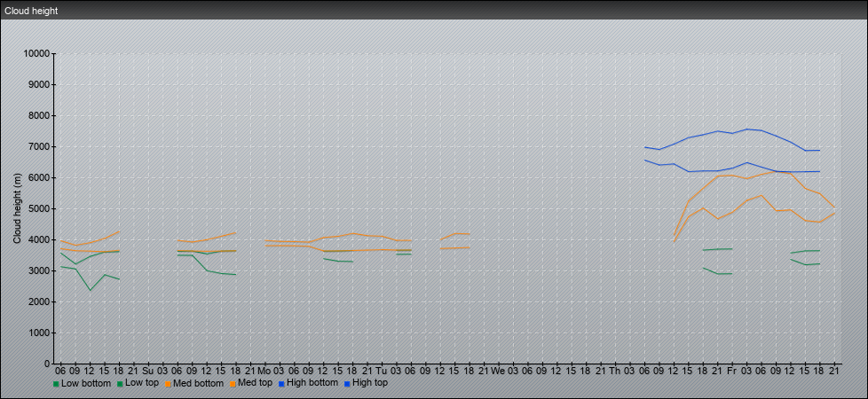This screenshot has height=399, width=868.
Task: Click the 2000 y-axis value
Action: pyautogui.click(x=39, y=301)
